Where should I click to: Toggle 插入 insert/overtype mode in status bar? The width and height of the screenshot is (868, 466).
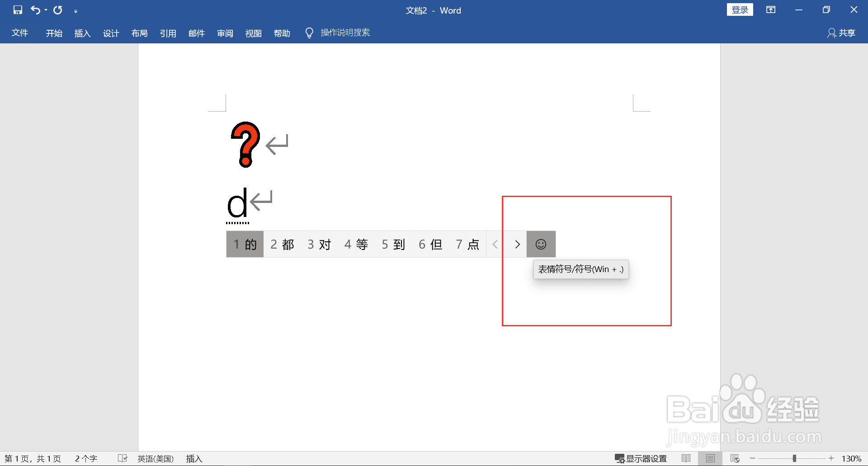pyautogui.click(x=194, y=459)
